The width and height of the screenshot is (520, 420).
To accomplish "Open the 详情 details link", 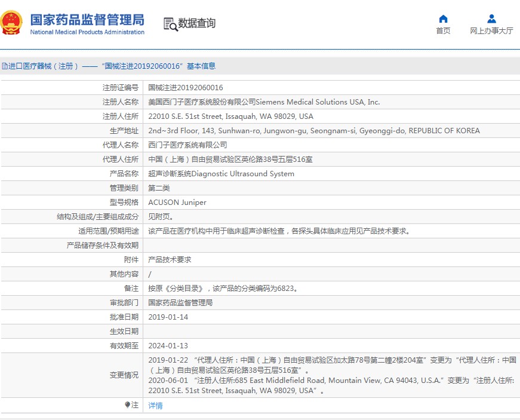I will [155, 406].
